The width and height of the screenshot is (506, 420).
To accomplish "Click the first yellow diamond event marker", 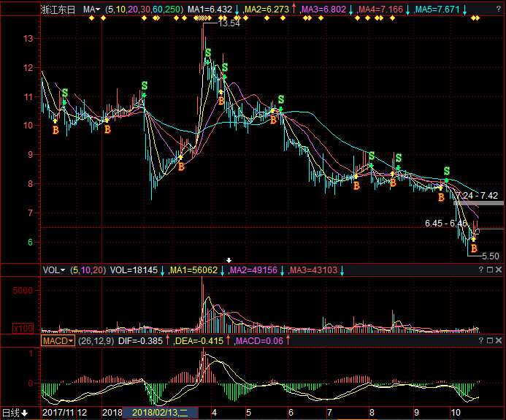I will (92, 18).
